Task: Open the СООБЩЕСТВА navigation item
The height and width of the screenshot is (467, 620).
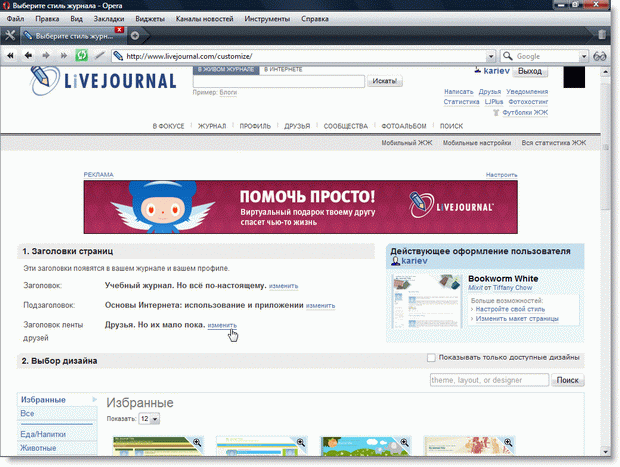Action: [346, 126]
